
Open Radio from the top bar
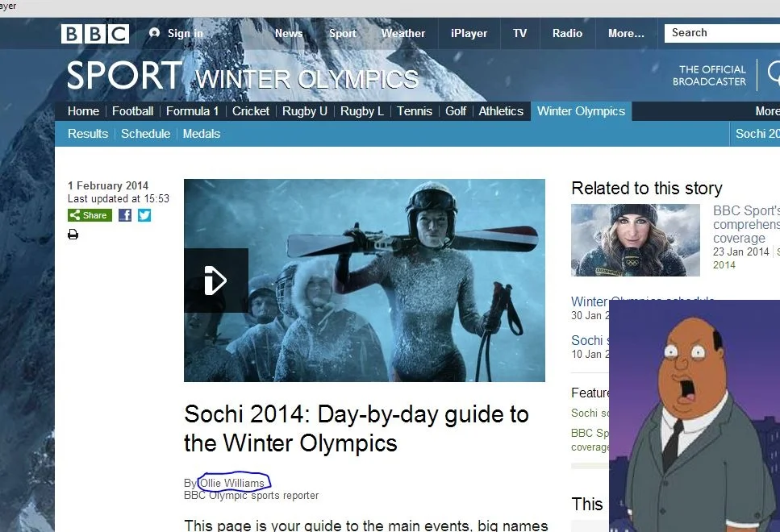click(567, 33)
